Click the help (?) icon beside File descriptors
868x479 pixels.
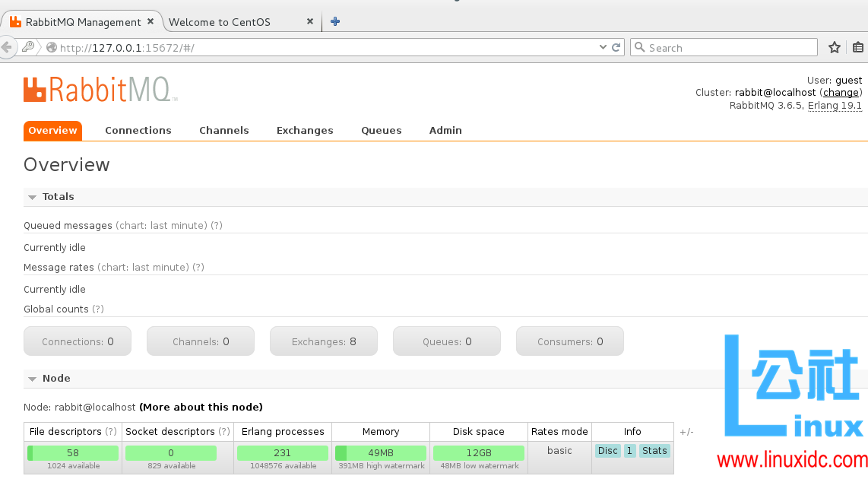112,431
